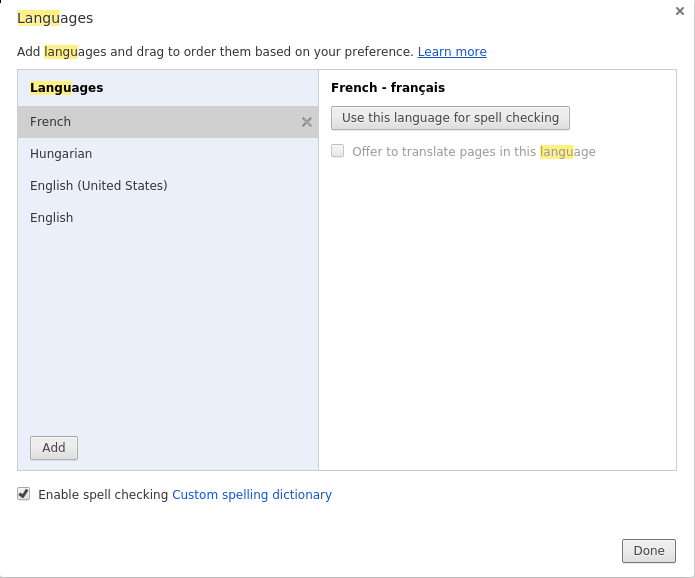Open the Custom spelling dictionary link
This screenshot has width=695, height=578.
pyautogui.click(x=252, y=495)
